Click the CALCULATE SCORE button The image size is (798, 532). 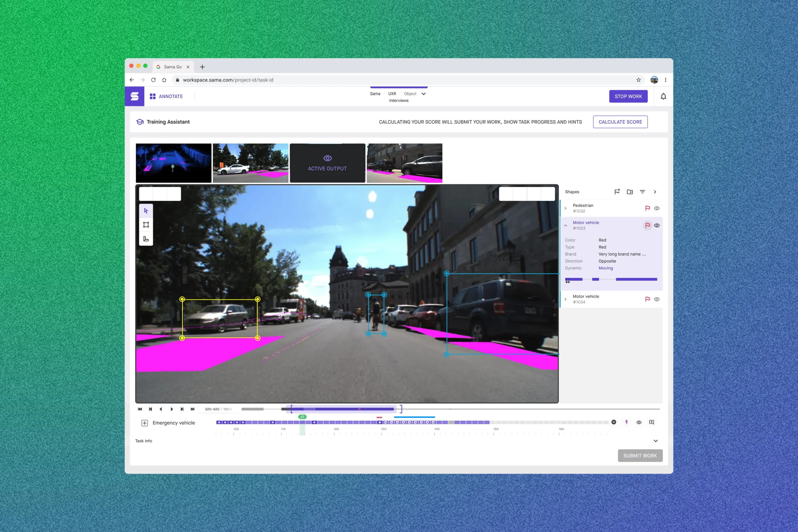(620, 122)
